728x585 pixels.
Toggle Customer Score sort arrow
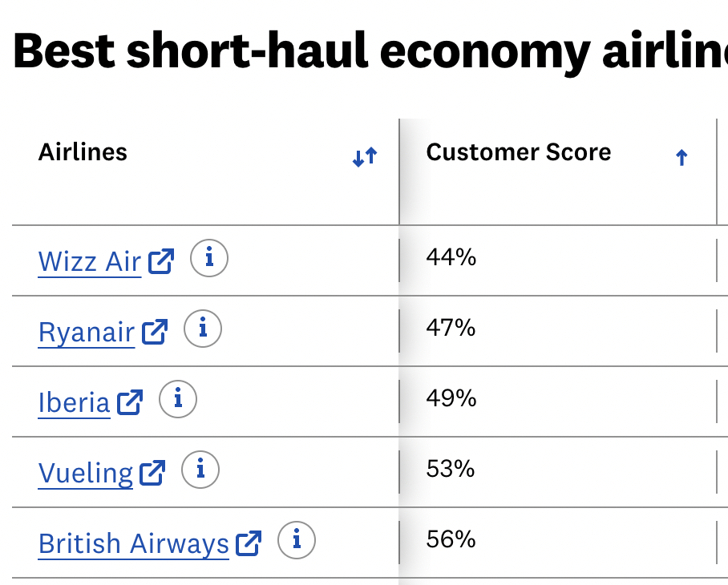click(681, 158)
